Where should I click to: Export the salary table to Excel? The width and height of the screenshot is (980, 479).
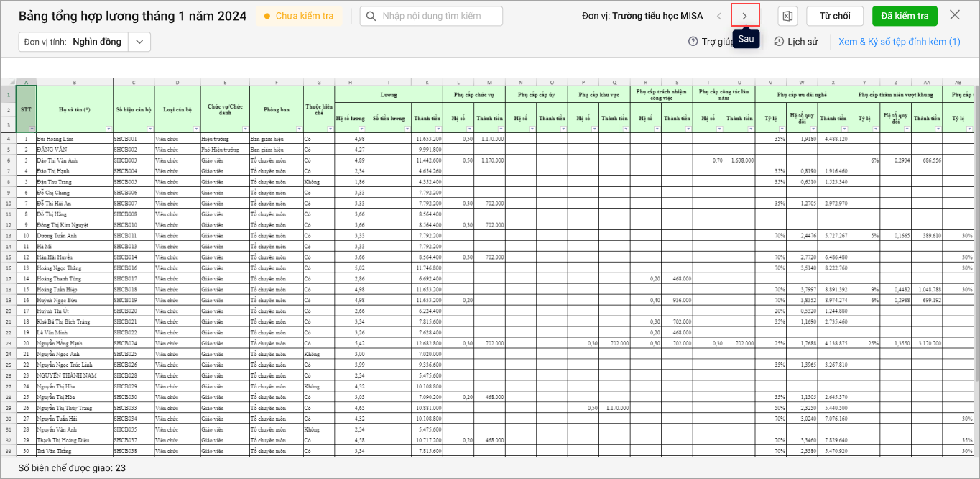787,16
